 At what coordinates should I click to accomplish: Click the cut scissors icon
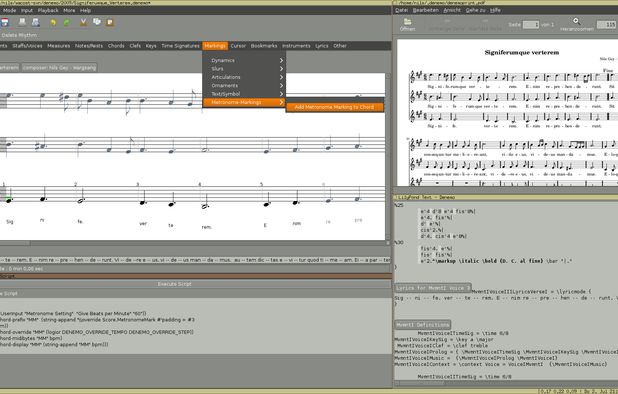[x=83, y=22]
